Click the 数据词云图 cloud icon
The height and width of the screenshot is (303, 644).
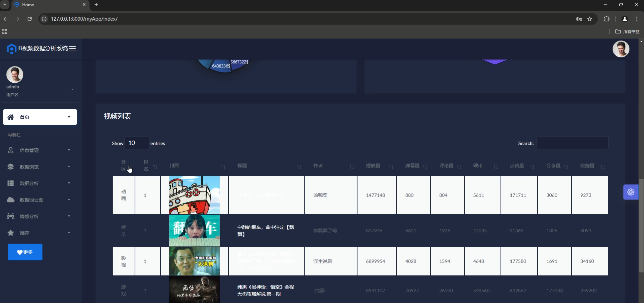(x=11, y=200)
